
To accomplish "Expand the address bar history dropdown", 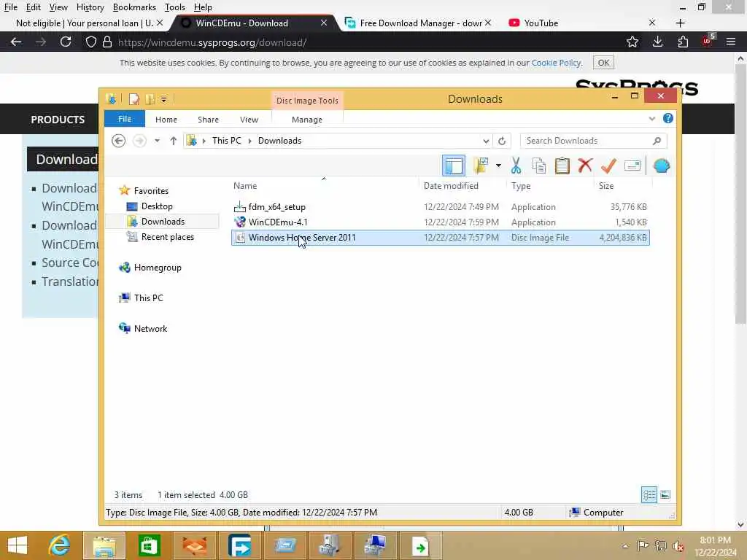I will [x=485, y=141].
